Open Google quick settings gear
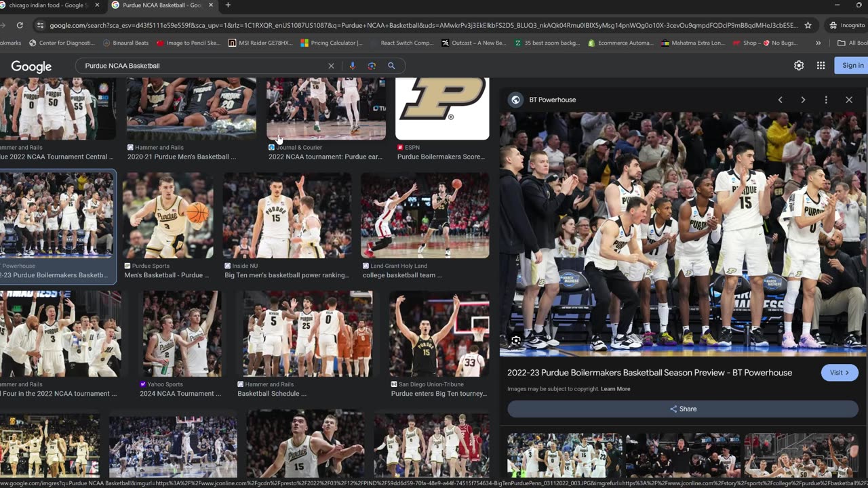Screen dimensions: 868x488 click(799, 66)
